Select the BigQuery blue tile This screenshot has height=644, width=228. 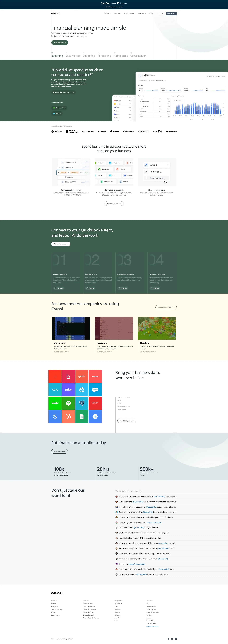95,416
